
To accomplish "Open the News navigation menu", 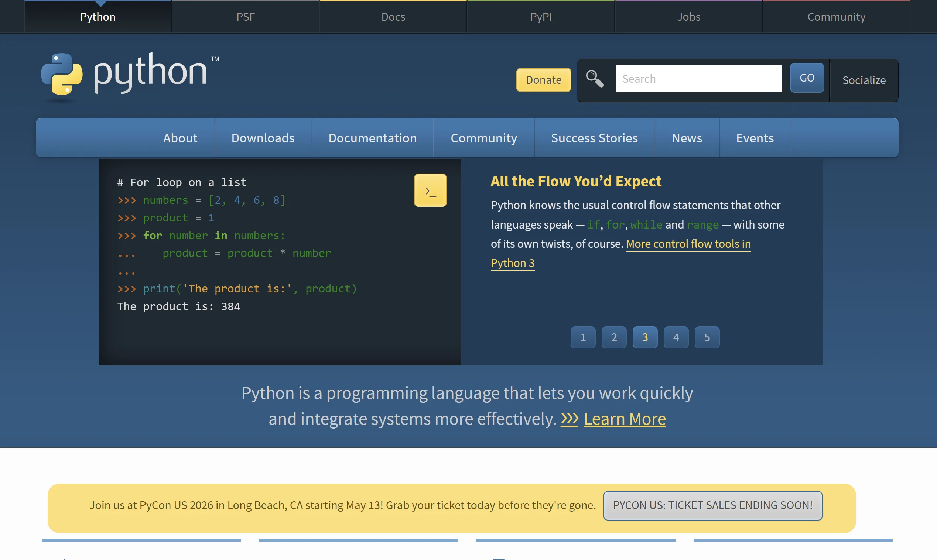I will point(687,138).
